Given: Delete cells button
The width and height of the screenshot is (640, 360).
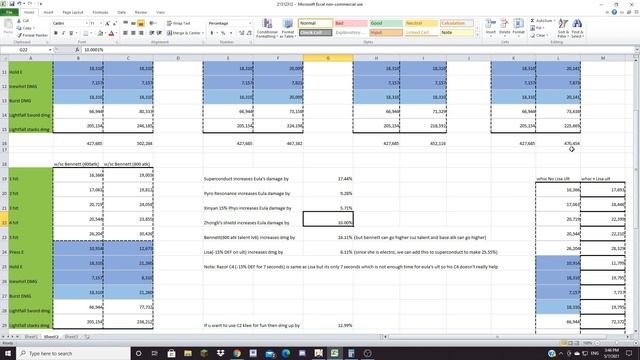Looking at the screenshot, I should click(x=505, y=27).
